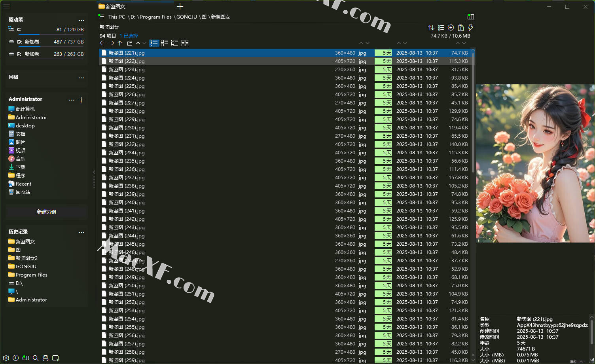595x364 pixels.
Task: Select the D: drive usage bar entry
Action: [x=46, y=42]
